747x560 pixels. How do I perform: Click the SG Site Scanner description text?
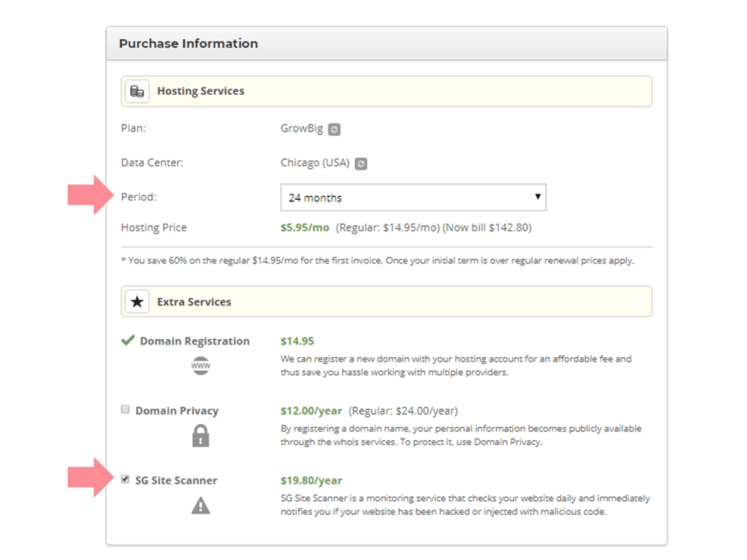(465, 505)
